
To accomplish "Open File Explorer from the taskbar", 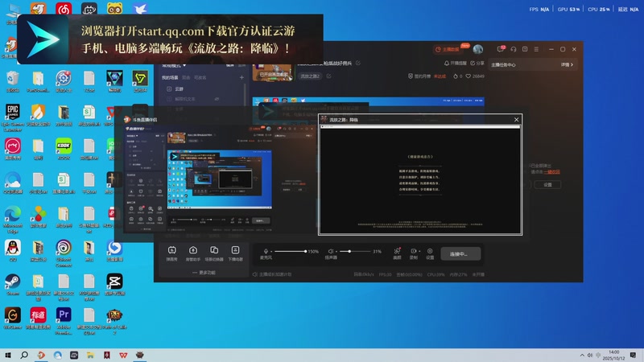I will (x=90, y=355).
